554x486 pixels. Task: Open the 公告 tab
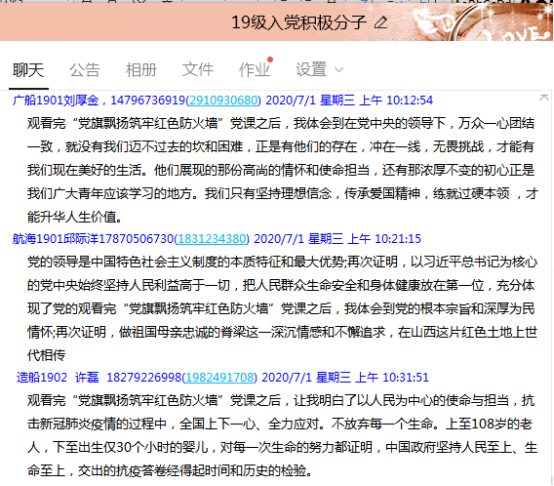point(85,70)
